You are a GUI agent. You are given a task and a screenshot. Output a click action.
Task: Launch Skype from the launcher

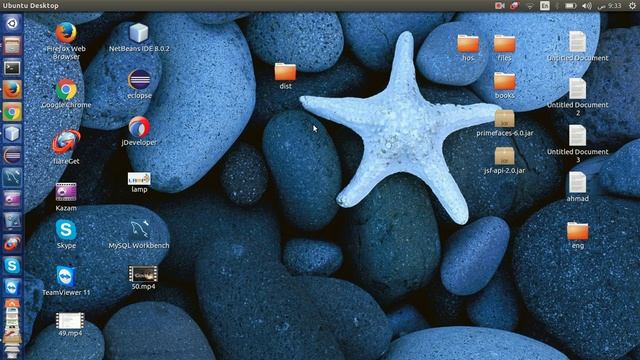[x=12, y=266]
